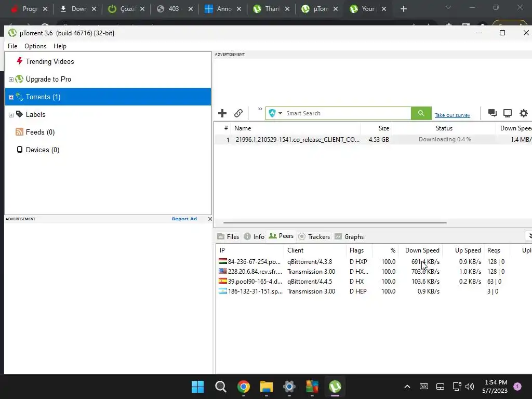Select peer 228.20.6.84.rev.sfr.... row

tap(374, 271)
